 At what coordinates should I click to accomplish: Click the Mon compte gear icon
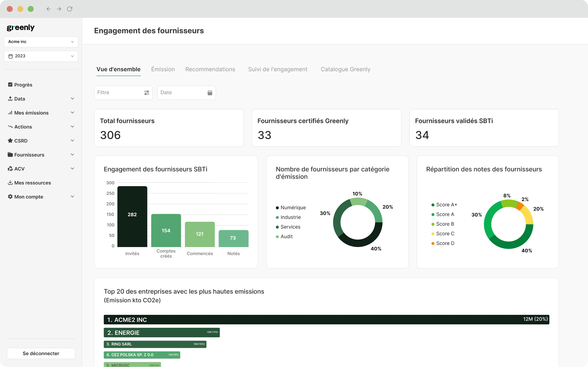point(10,197)
